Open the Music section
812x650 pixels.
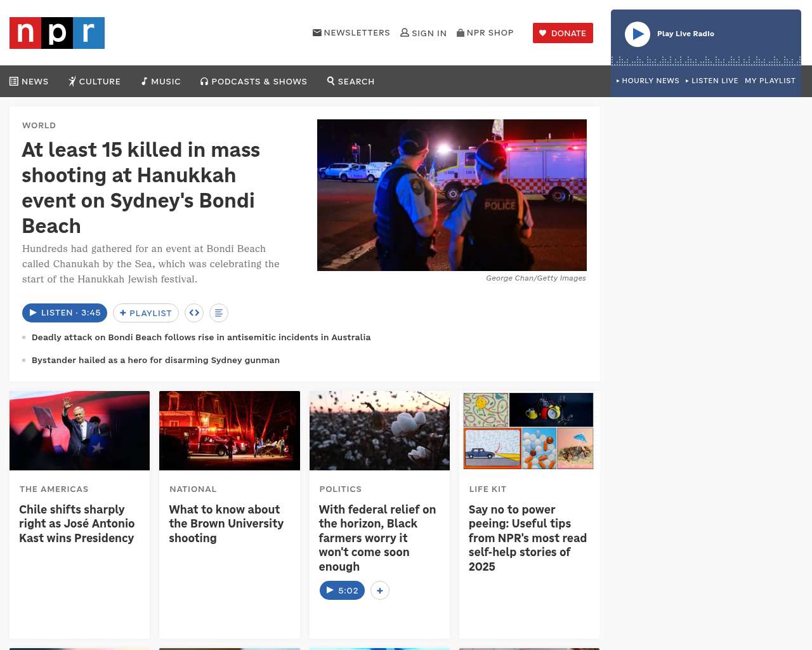pyautogui.click(x=161, y=81)
